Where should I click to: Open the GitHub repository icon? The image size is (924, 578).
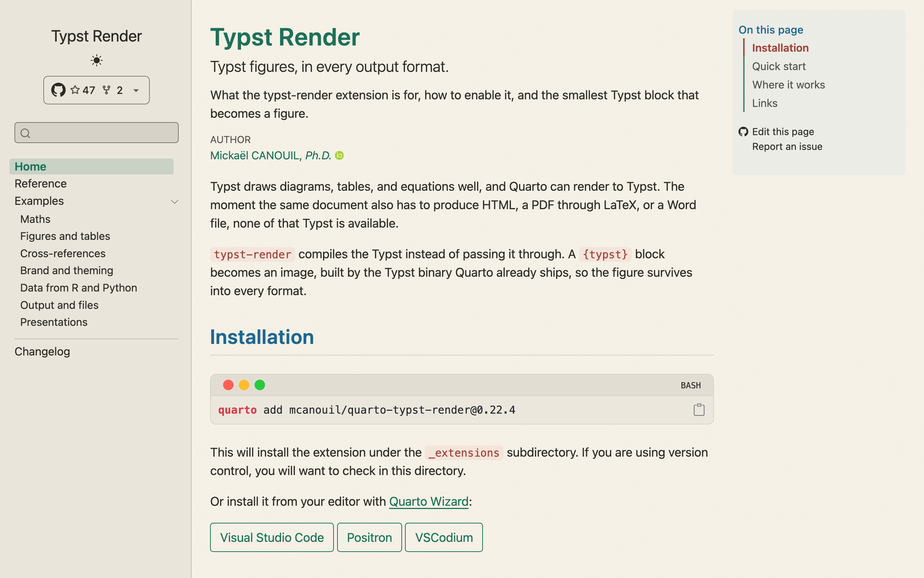[58, 90]
